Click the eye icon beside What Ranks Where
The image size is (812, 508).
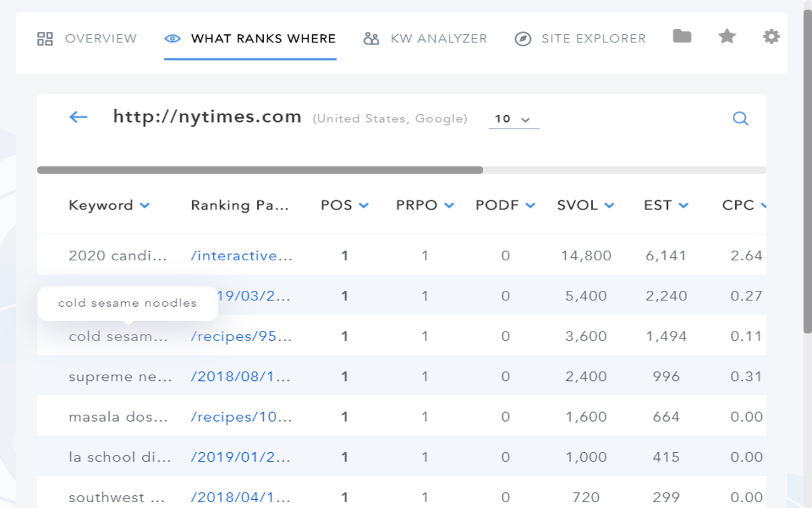point(171,38)
